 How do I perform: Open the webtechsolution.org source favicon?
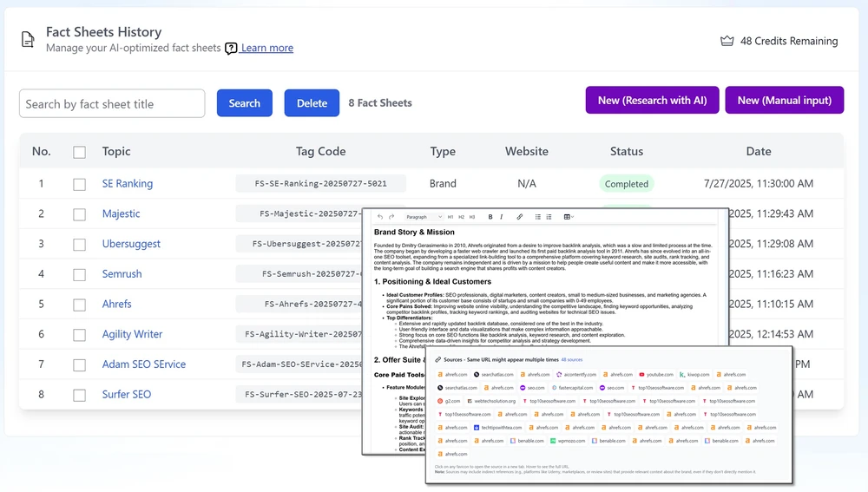coord(470,401)
